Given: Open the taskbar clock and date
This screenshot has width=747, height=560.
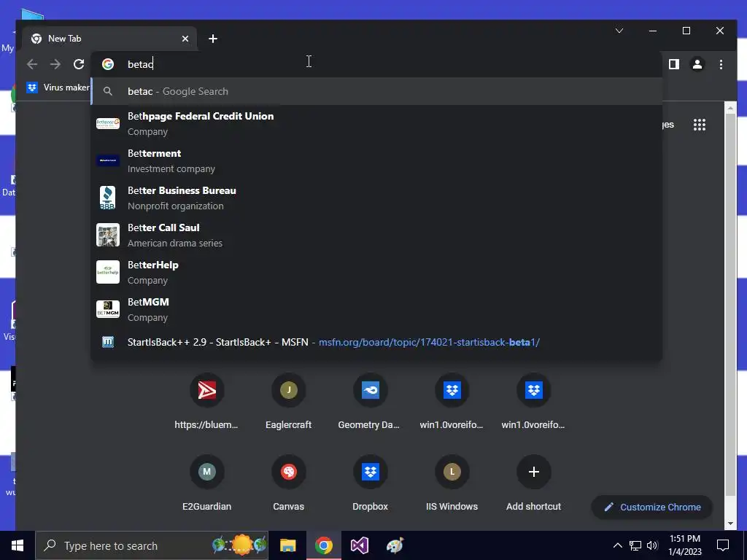Looking at the screenshot, I should pos(685,545).
